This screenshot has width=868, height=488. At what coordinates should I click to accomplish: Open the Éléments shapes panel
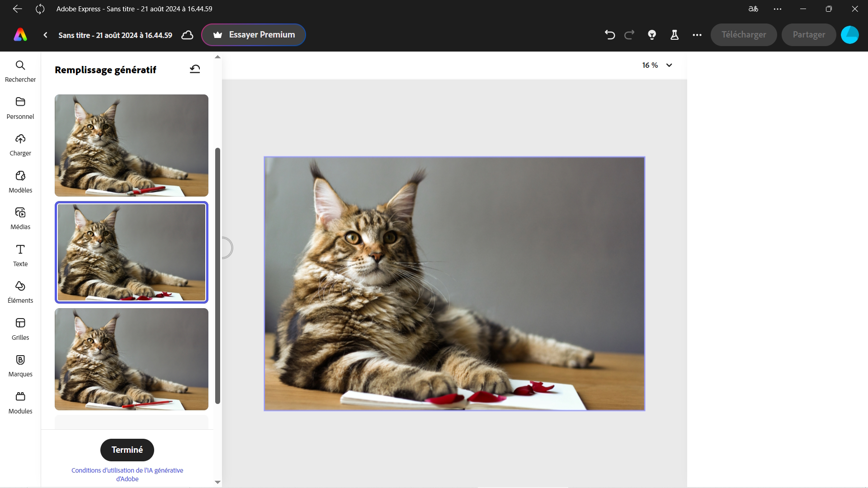click(20, 292)
